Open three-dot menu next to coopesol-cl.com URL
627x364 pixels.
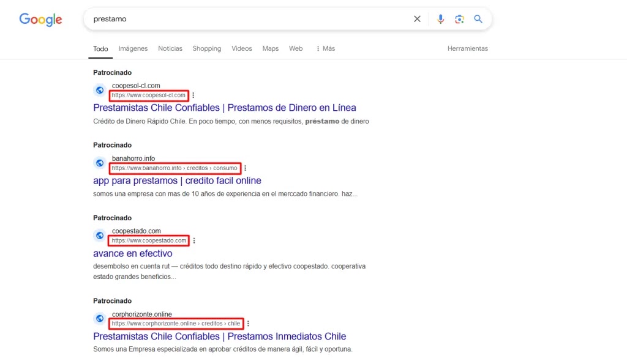[193, 95]
